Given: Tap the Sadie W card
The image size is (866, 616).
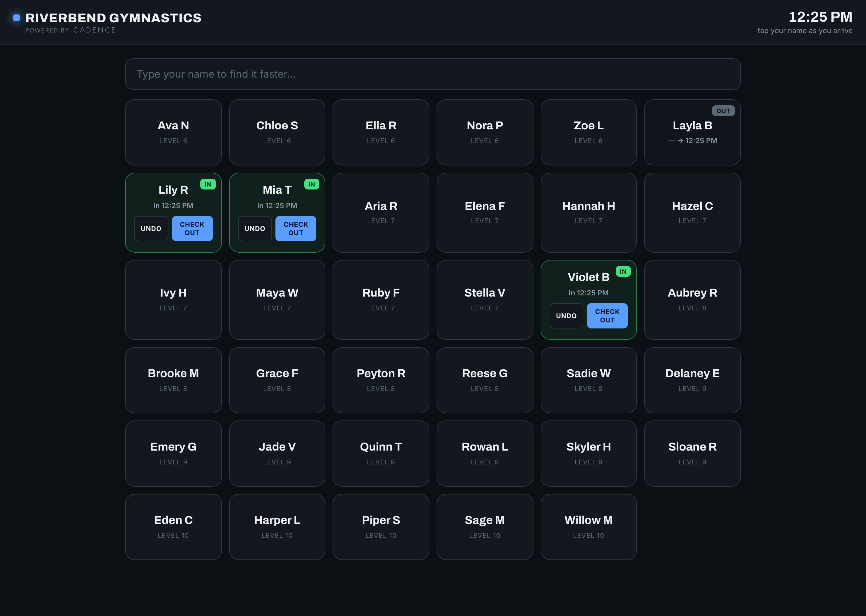Looking at the screenshot, I should coord(588,380).
